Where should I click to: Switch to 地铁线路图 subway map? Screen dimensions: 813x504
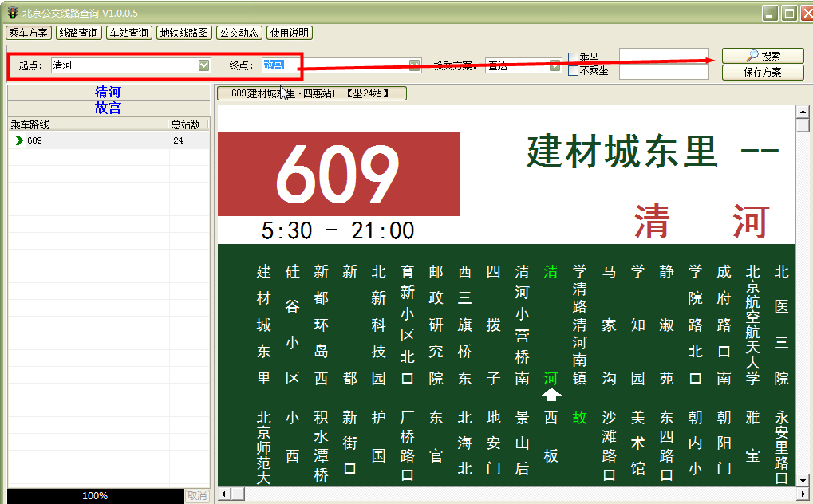[x=184, y=33]
